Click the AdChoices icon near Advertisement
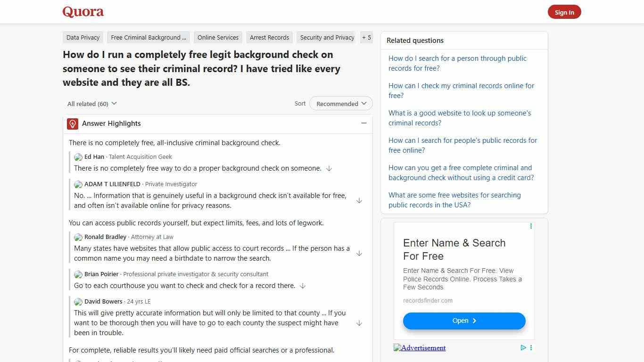 click(523, 348)
